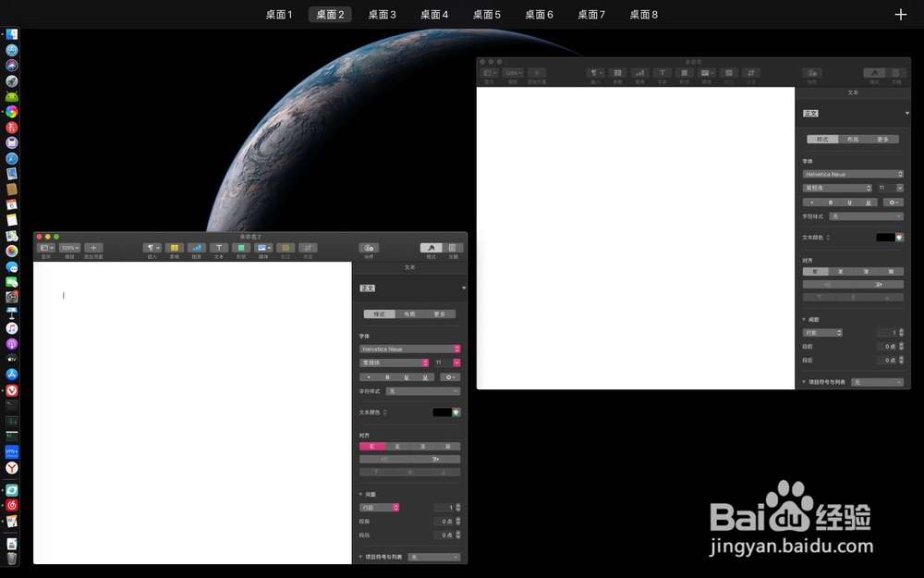Open color wheel picker in 未命名2 window
The height and width of the screenshot is (578, 924).
pyautogui.click(x=456, y=412)
